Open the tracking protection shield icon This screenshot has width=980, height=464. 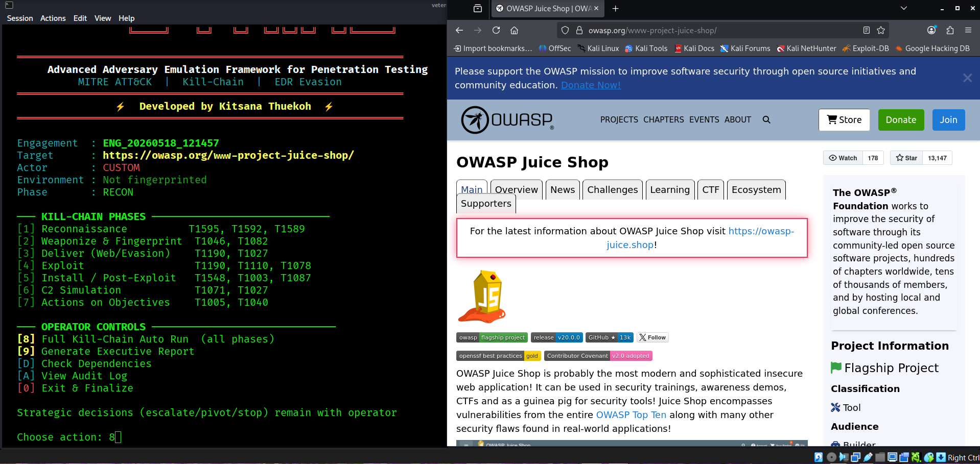[x=565, y=31]
